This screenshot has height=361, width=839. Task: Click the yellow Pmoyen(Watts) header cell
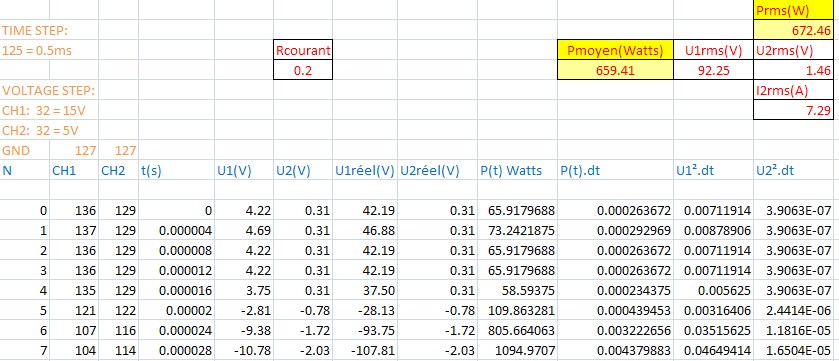[x=615, y=50]
